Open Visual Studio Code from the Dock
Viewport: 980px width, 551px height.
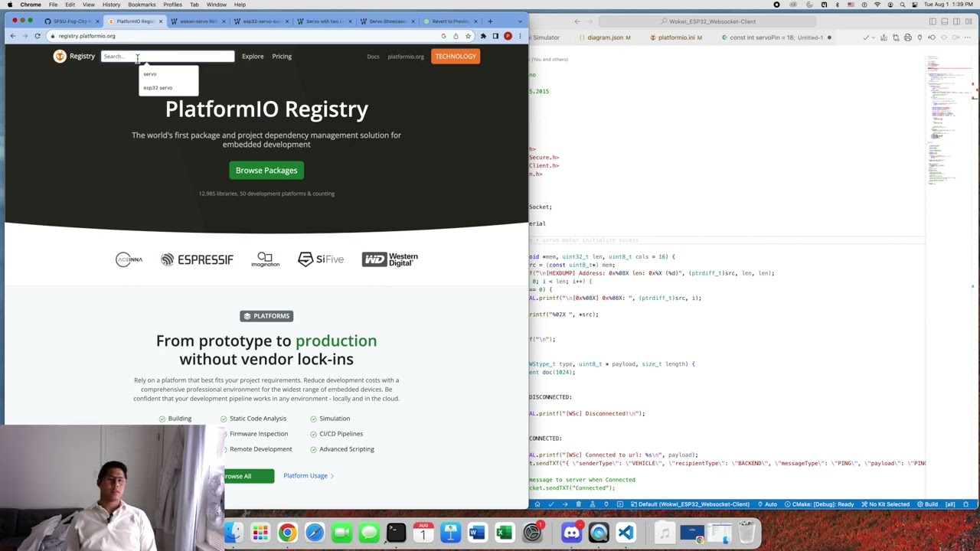[626, 533]
